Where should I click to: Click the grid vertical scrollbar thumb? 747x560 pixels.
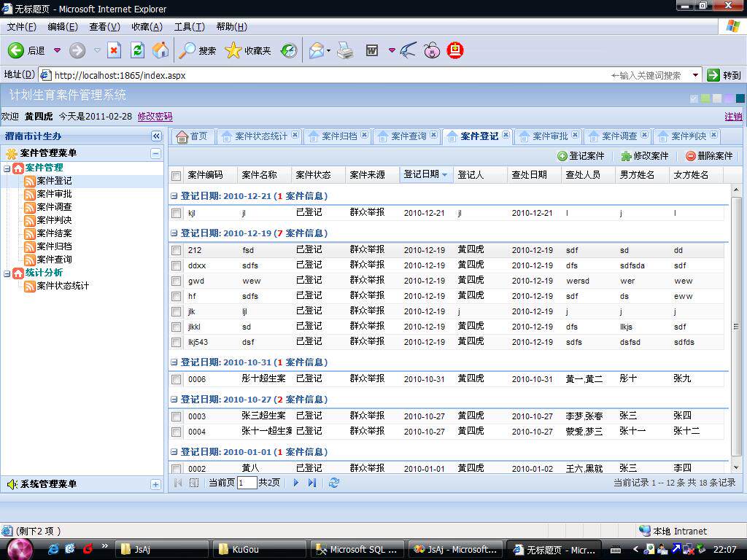736,326
